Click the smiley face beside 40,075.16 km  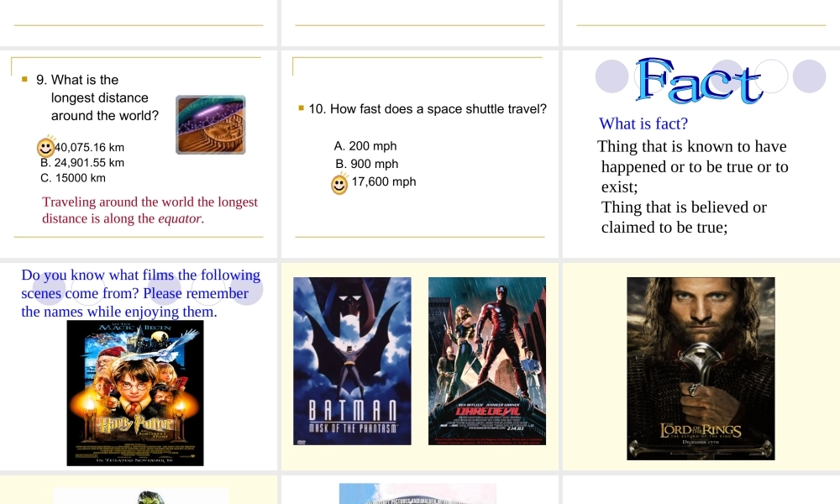[x=45, y=147]
